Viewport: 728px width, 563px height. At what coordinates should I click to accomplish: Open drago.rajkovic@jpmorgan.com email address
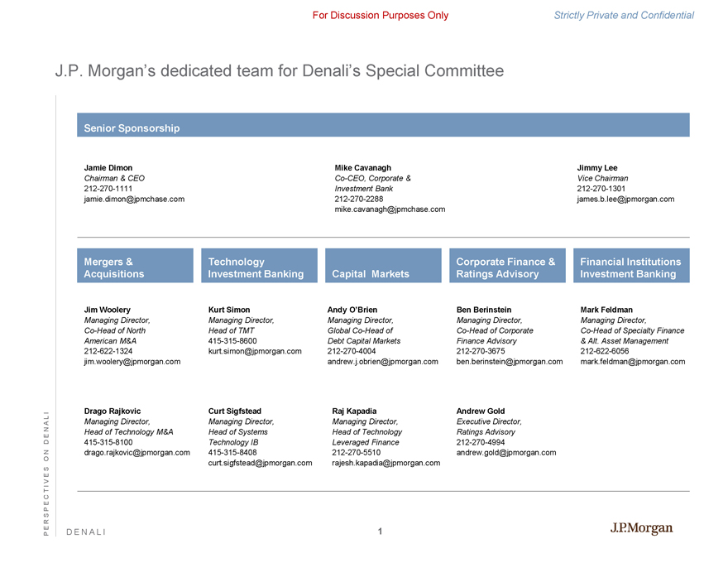[x=137, y=452]
